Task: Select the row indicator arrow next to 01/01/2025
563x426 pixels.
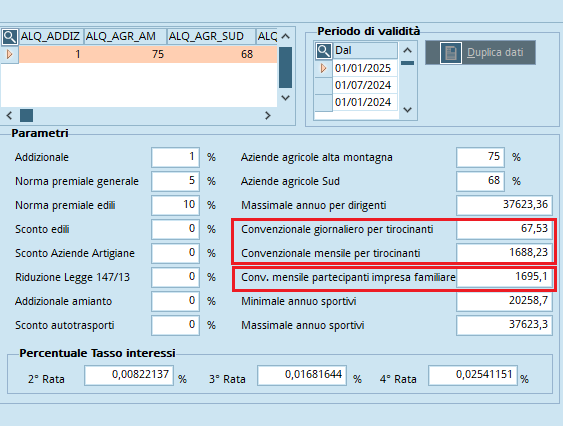Action: click(x=324, y=68)
